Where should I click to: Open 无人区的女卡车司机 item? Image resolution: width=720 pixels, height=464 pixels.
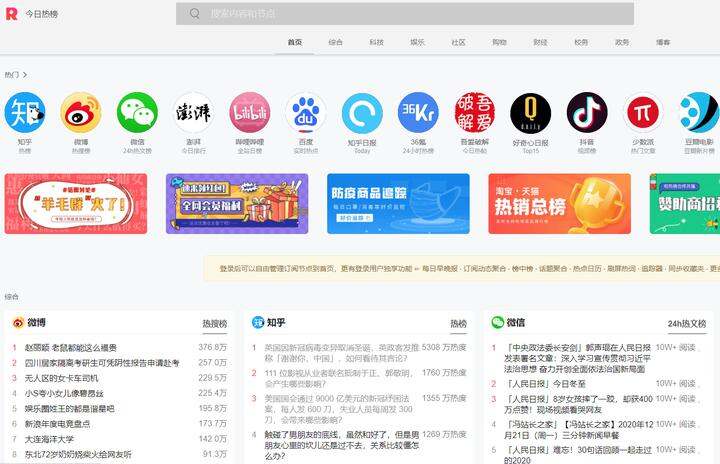pyautogui.click(x=62, y=378)
